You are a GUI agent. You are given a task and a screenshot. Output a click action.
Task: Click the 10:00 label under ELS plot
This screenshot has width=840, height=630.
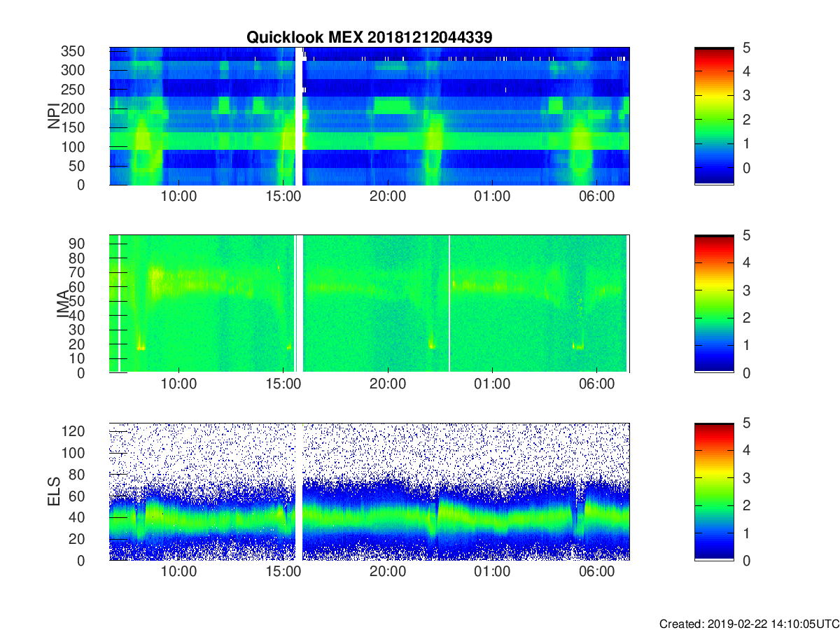(179, 573)
